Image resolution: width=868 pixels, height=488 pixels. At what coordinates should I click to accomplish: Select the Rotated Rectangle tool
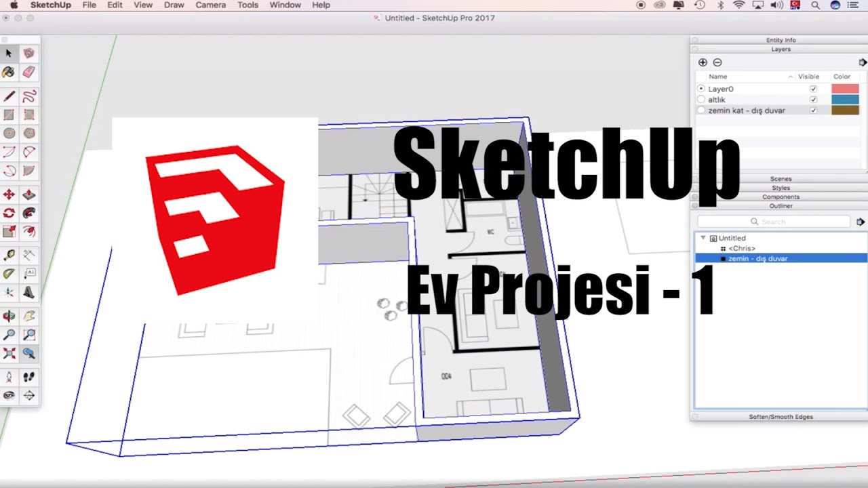(x=28, y=115)
